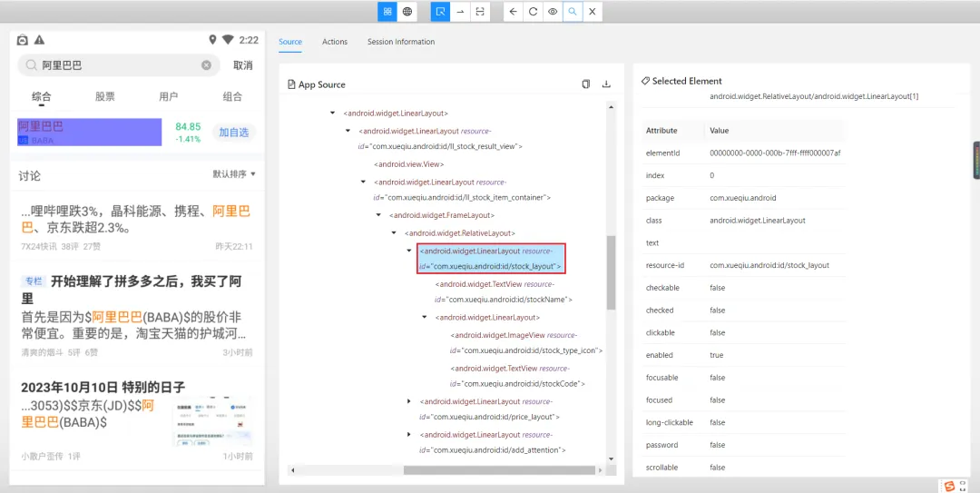Open the 默认排序 sort dropdown

[234, 174]
